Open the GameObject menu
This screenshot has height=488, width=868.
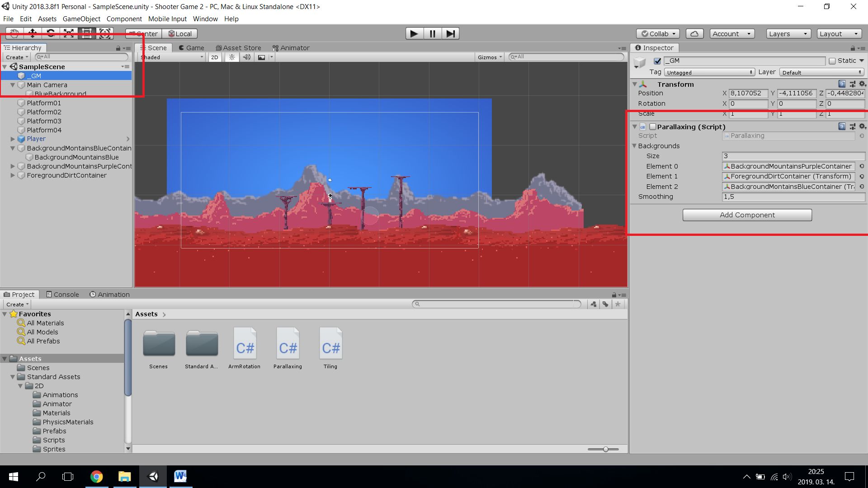click(81, 19)
